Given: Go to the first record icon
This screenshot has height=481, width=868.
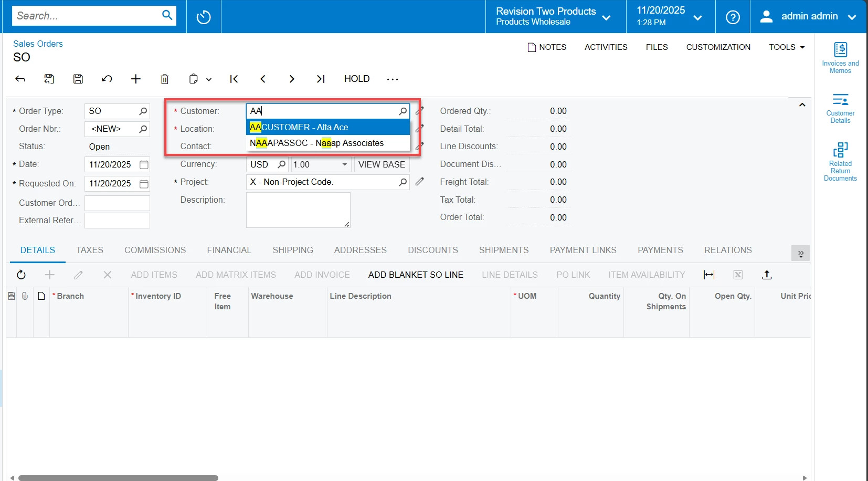Looking at the screenshot, I should 234,79.
